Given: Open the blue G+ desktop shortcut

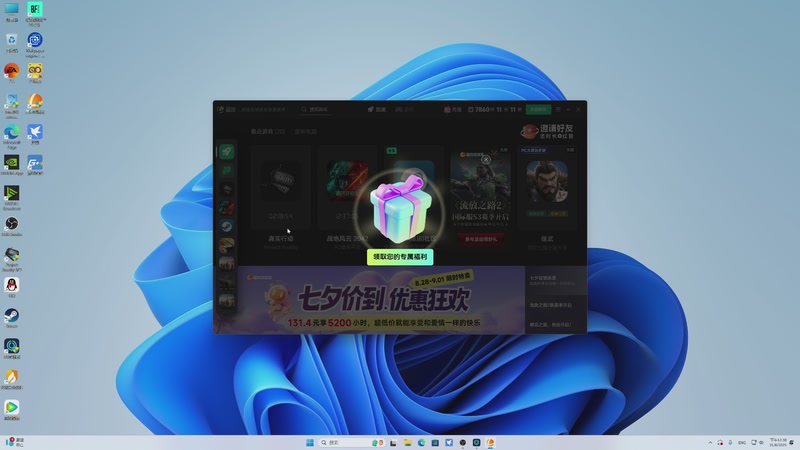Looking at the screenshot, I should 35,165.
